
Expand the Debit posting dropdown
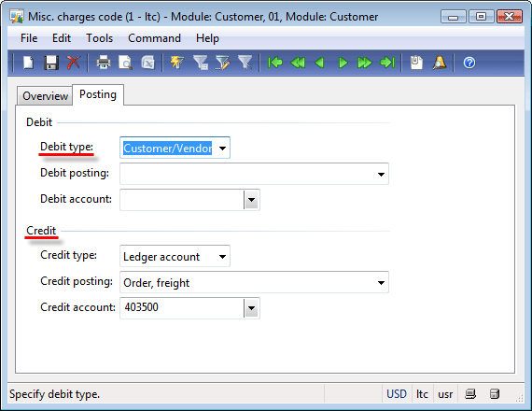(381, 175)
